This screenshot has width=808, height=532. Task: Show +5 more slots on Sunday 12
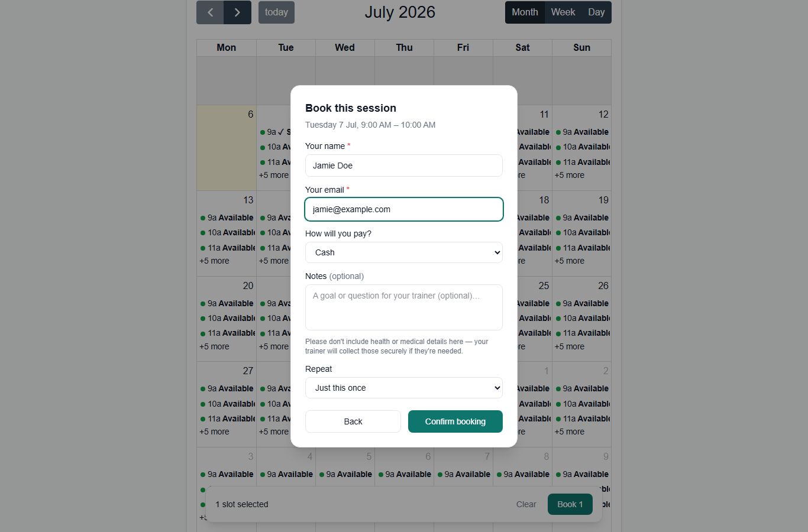(x=570, y=175)
